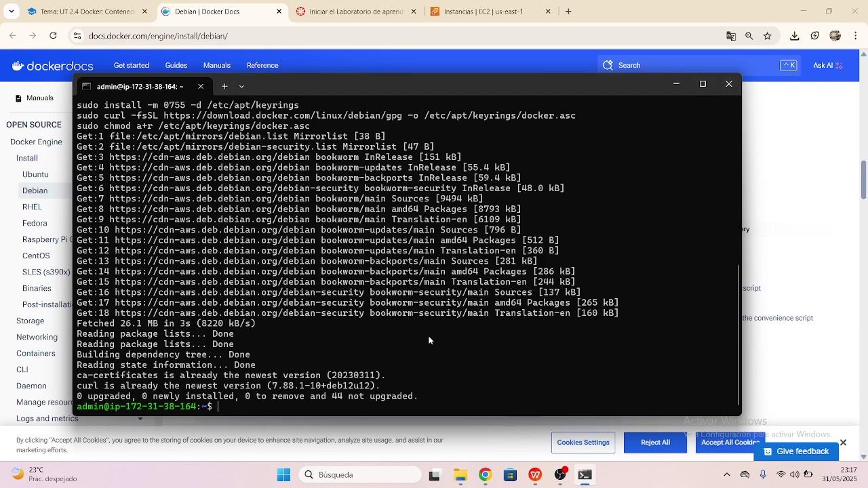Viewport: 868px width, 488px height.
Task: Open a new Chrome tab
Action: (x=568, y=12)
